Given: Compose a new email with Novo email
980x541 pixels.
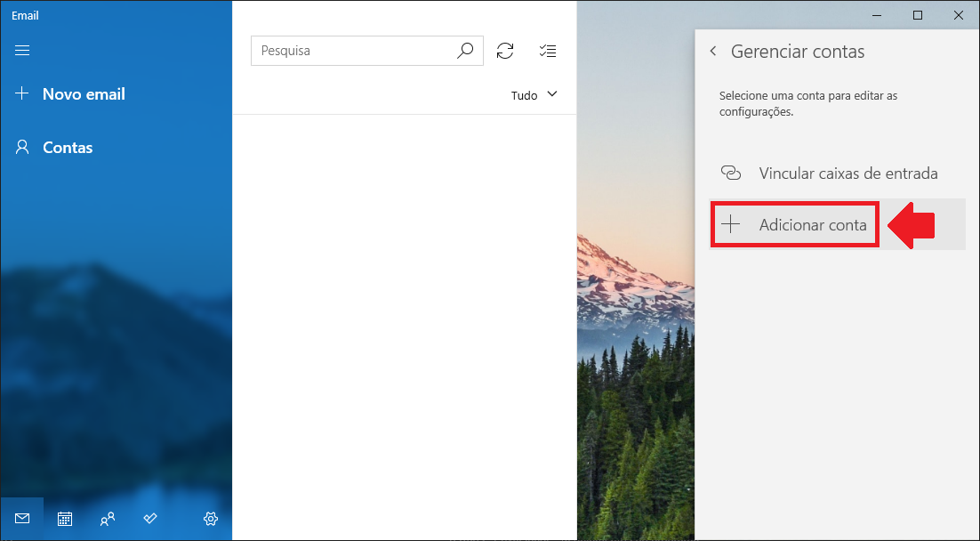Looking at the screenshot, I should (70, 93).
